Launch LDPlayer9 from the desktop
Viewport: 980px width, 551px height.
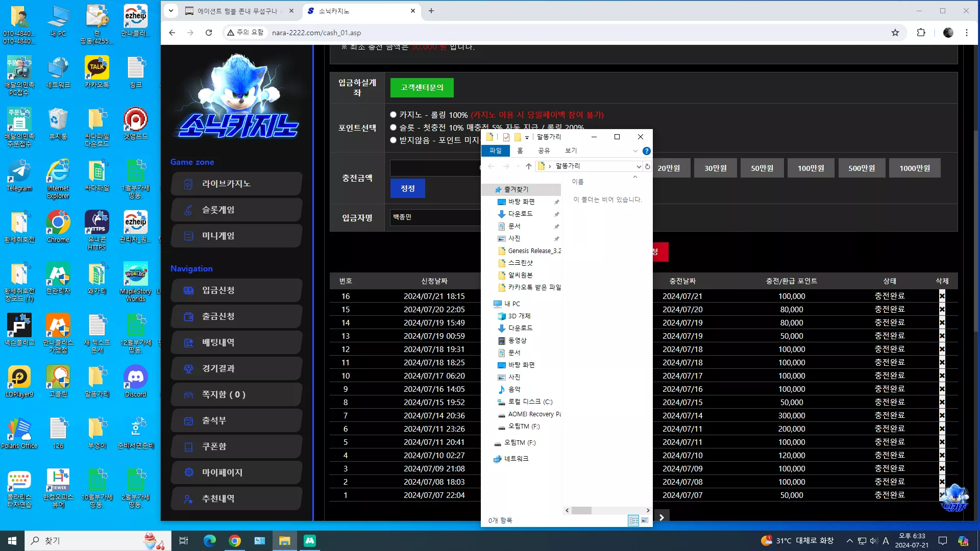coord(19,382)
